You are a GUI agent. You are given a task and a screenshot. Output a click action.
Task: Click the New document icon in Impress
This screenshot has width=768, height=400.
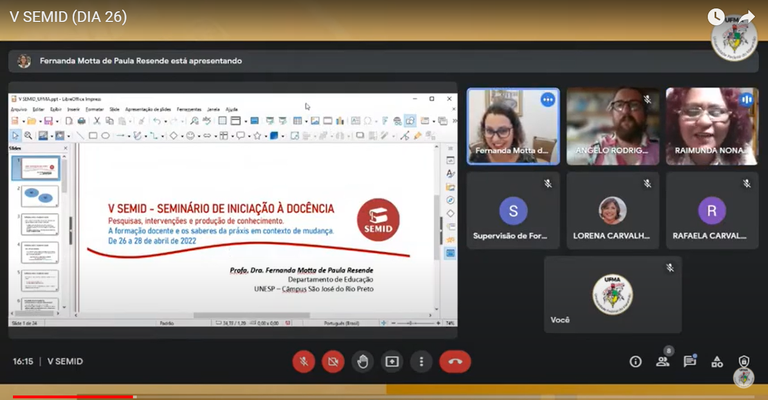pyautogui.click(x=15, y=121)
